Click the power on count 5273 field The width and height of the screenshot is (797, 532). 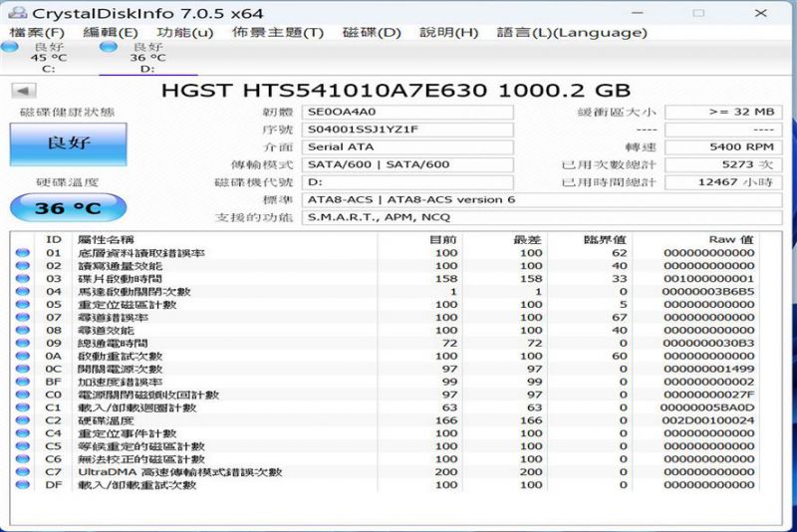723,164
